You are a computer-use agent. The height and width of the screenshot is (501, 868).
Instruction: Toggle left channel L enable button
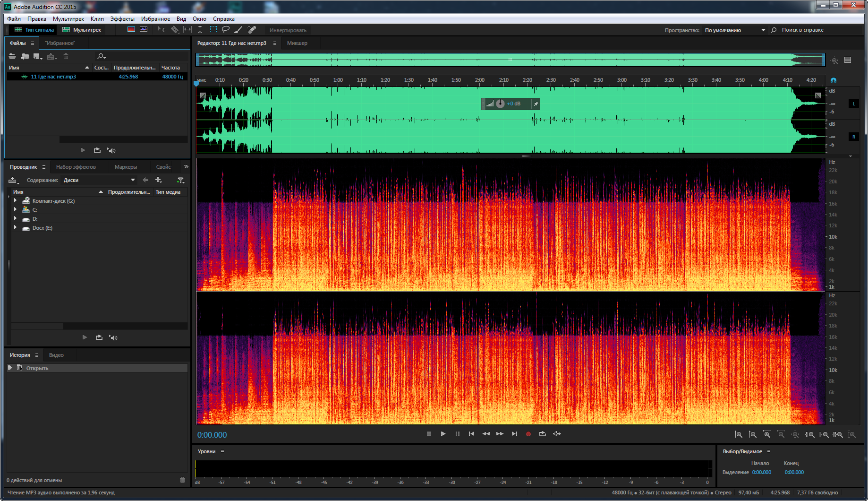[853, 104]
